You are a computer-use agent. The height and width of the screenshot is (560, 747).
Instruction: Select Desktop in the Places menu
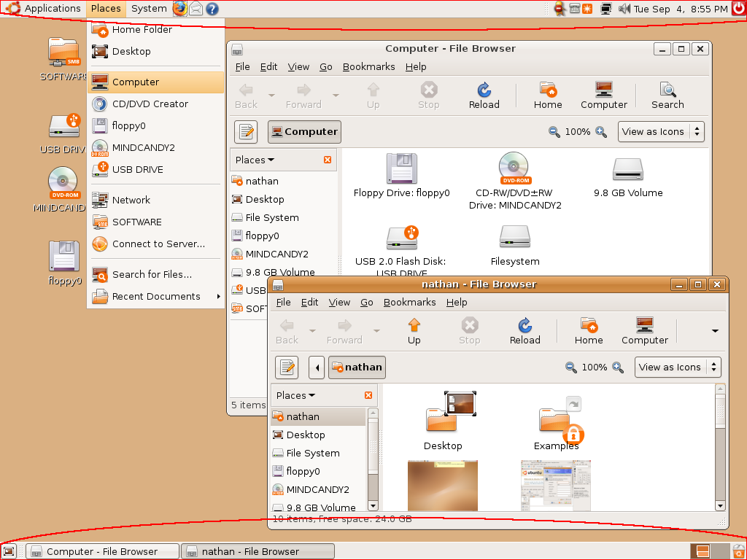(155, 52)
